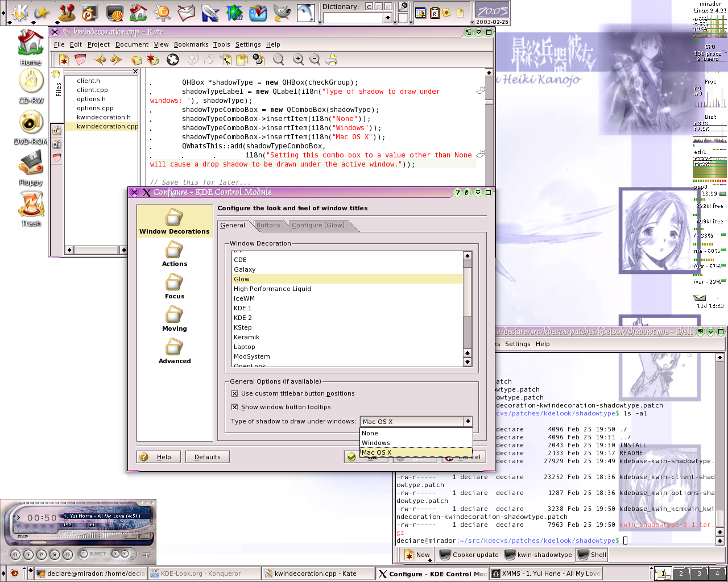Image resolution: width=728 pixels, height=582 pixels.
Task: Click the forward arrow icon in the Kate toolbar
Action: pyautogui.click(x=117, y=59)
